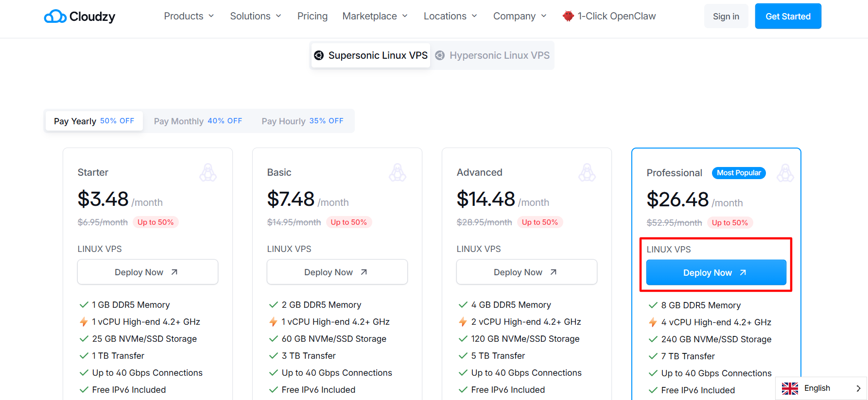Click the checkmark by 1 TB Transfer
The width and height of the screenshot is (868, 400).
84,356
